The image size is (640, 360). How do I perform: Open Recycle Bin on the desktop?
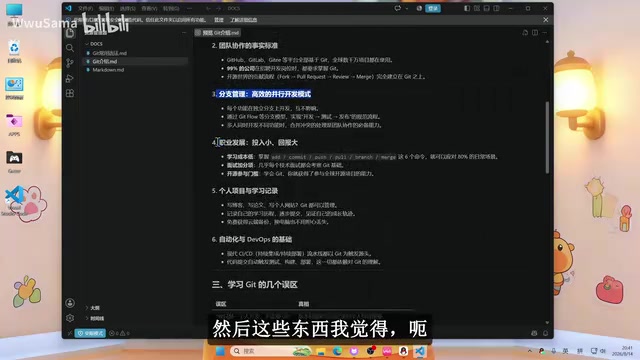pos(14,51)
